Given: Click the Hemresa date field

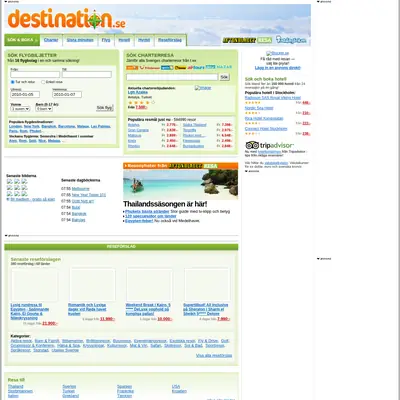Looking at the screenshot, I should [67, 95].
